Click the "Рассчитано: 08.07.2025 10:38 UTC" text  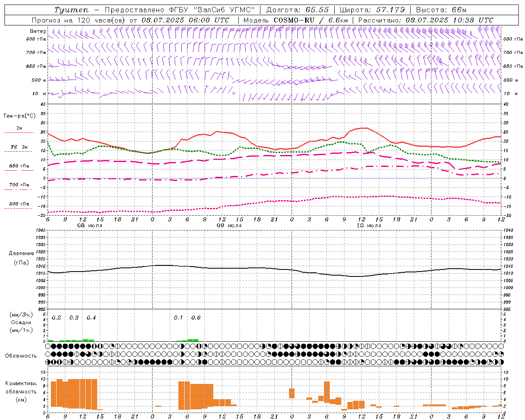(x=426, y=20)
